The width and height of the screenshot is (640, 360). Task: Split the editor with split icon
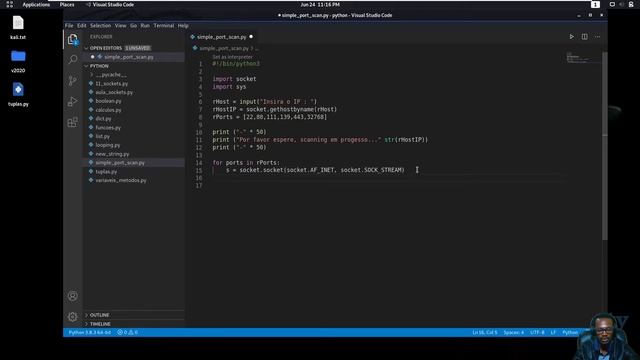(584, 37)
